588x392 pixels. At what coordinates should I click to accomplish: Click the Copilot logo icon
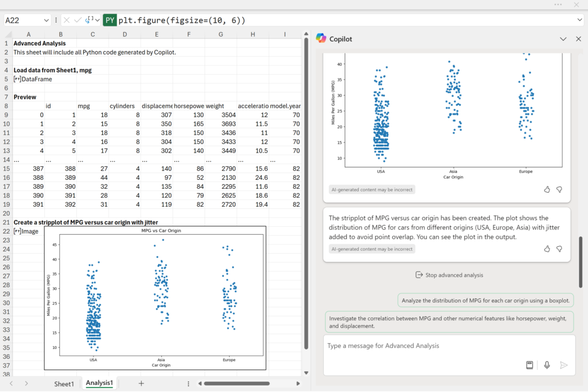click(321, 38)
